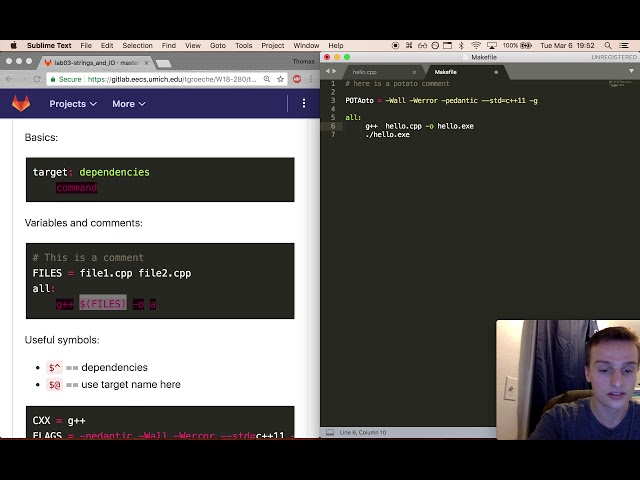Click the $^ symbol code
640x480 pixels.
click(54, 367)
